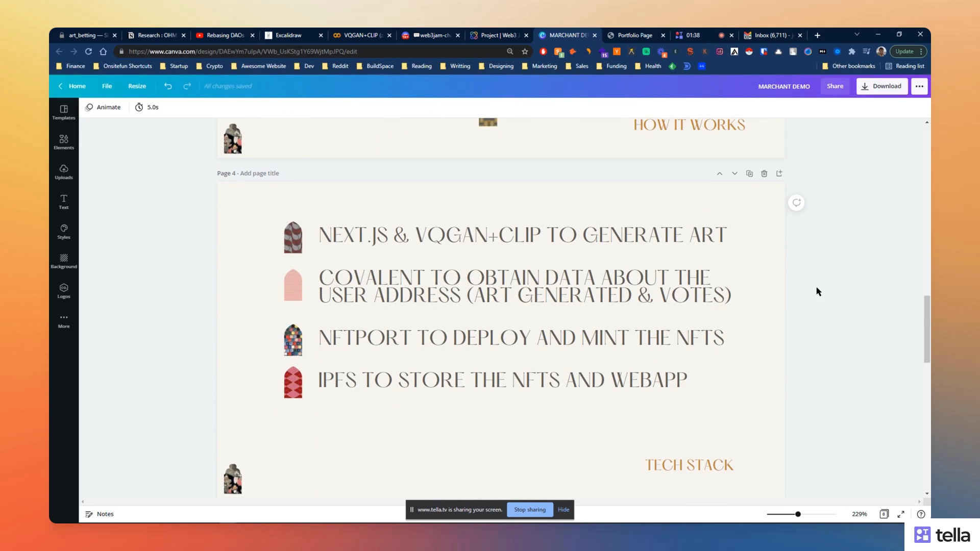Move Page 4 up
The width and height of the screenshot is (980, 551).
(720, 173)
